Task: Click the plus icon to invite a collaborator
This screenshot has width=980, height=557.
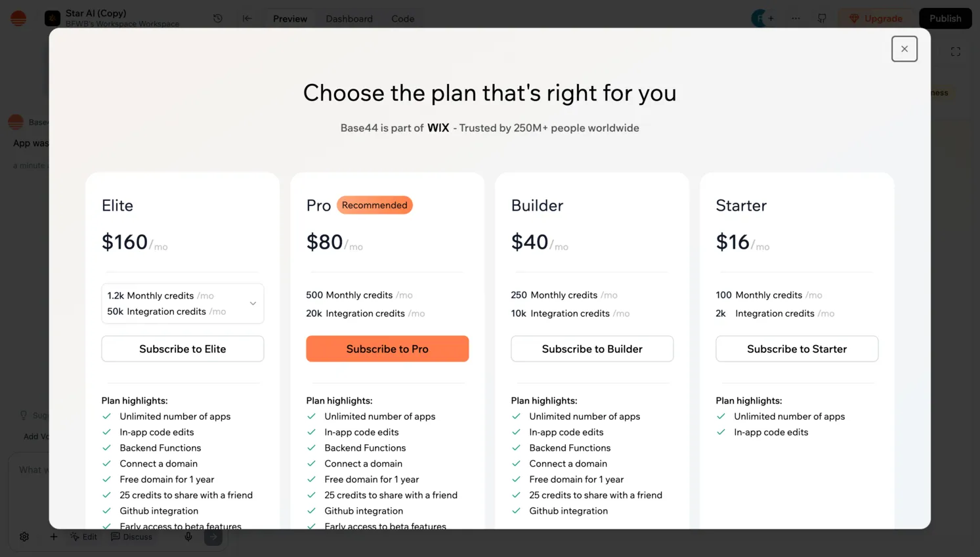Action: point(773,18)
